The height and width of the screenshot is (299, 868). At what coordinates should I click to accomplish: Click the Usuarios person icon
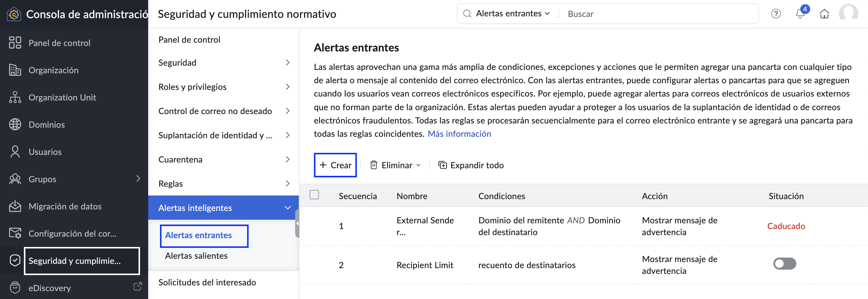tap(15, 152)
